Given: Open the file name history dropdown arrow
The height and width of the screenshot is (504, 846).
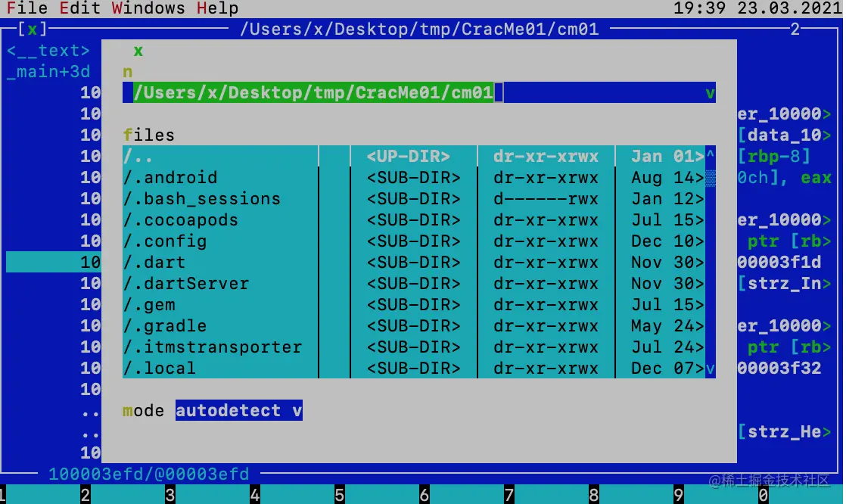Looking at the screenshot, I should coord(710,93).
